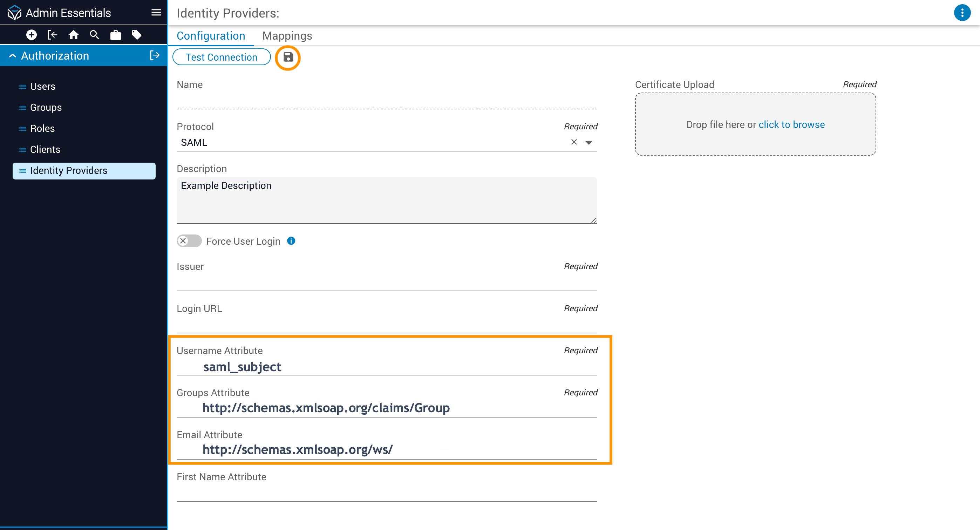Click the tag icon in sidebar toolbar
This screenshot has height=530, width=980.
pyautogui.click(x=137, y=35)
